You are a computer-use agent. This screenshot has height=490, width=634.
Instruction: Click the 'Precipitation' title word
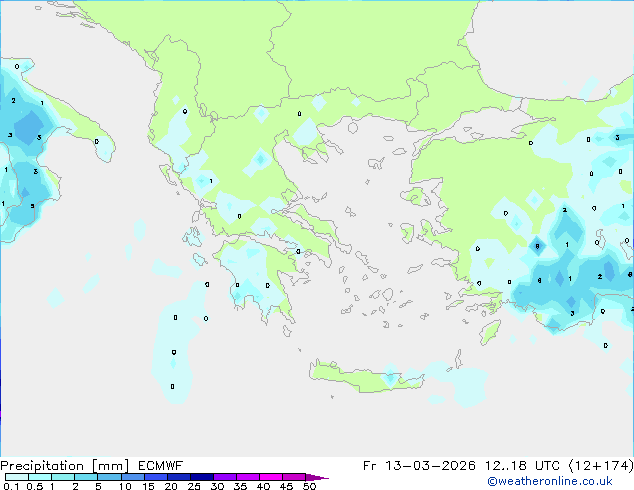coord(42,466)
